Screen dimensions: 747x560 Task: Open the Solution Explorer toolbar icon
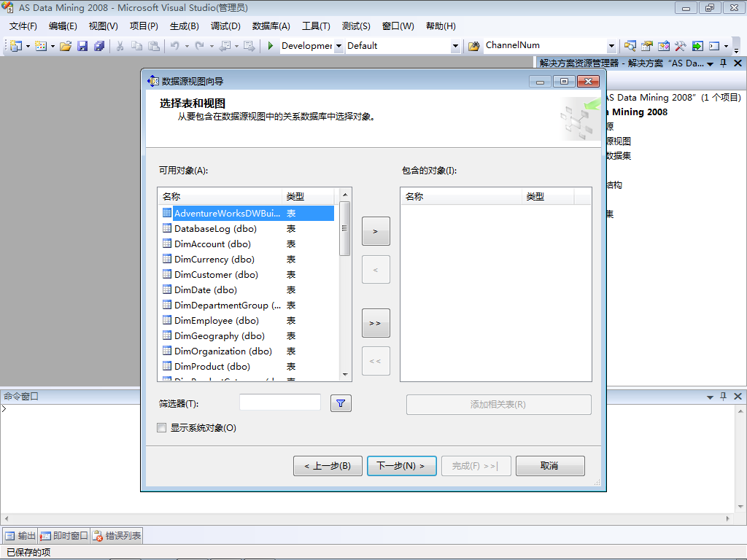tap(630, 46)
